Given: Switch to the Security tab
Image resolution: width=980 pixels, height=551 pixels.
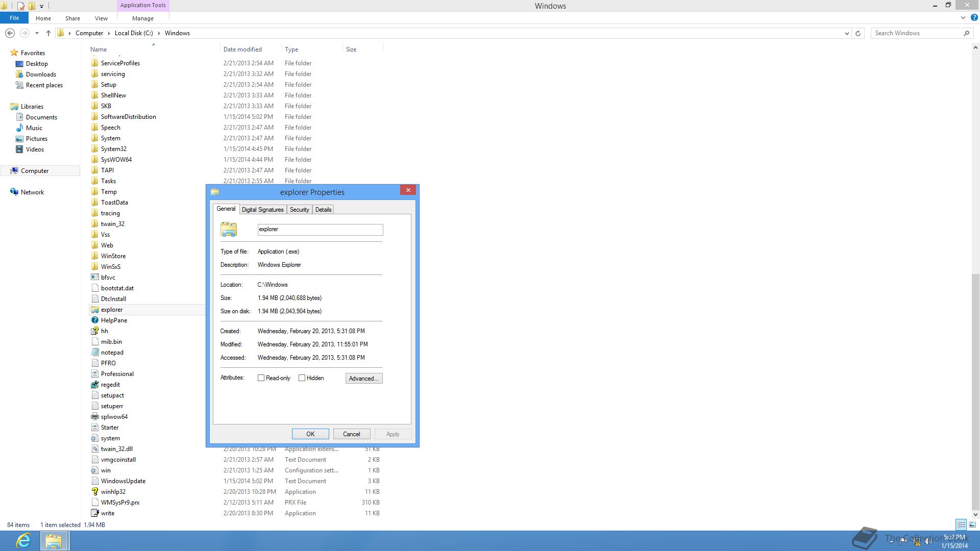Looking at the screenshot, I should (x=300, y=210).
